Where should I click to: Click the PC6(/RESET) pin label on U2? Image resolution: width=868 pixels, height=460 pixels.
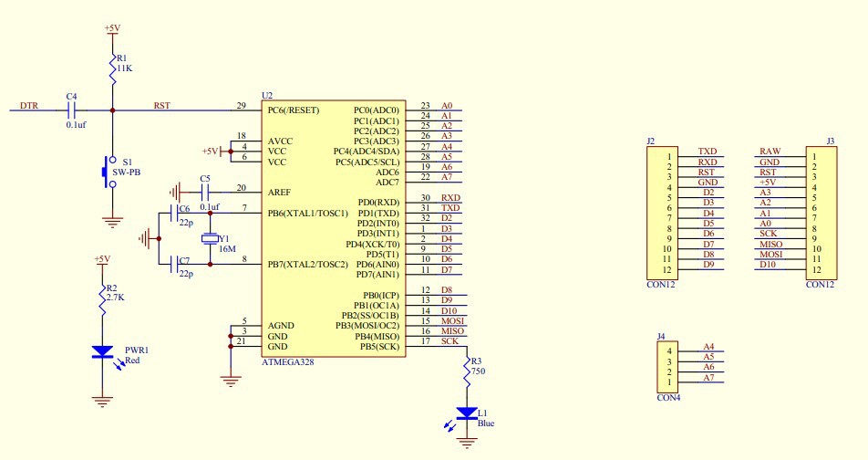[293, 110]
